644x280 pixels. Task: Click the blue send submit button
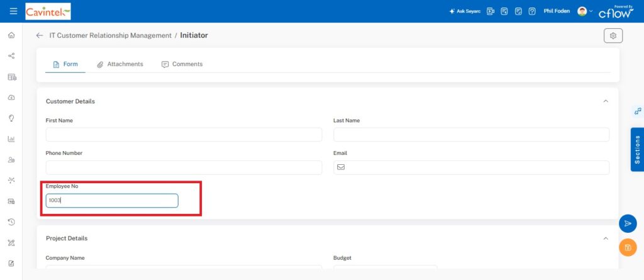click(628, 223)
